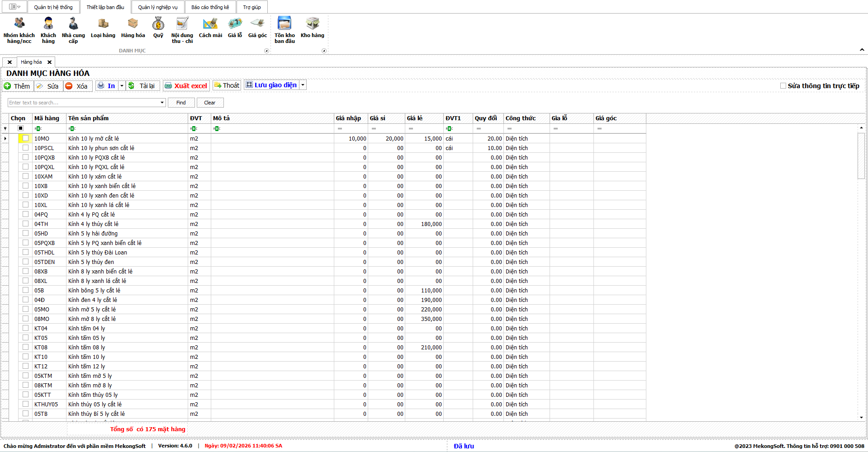Switch to Quản lý nghiệp vụ tab
This screenshot has width=868, height=452.
157,7
